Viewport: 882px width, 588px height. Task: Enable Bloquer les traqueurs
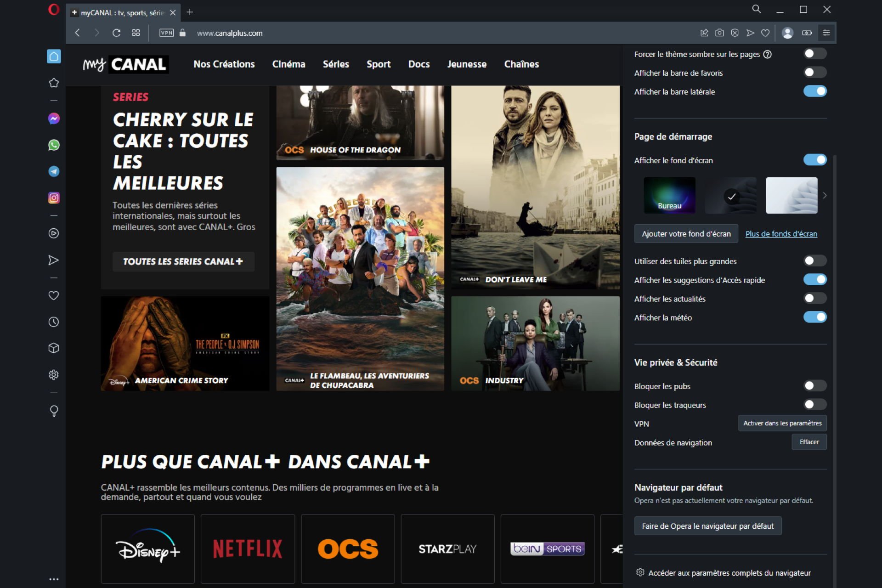[815, 405]
